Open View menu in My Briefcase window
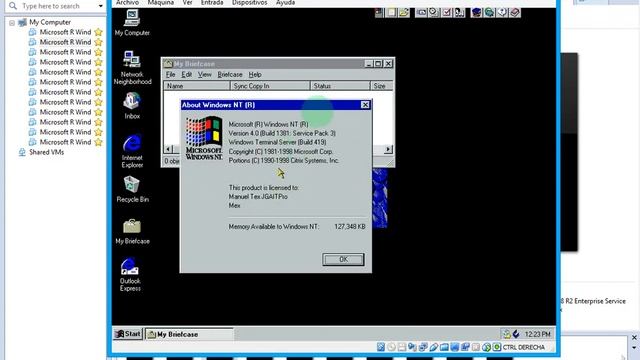 click(x=204, y=75)
